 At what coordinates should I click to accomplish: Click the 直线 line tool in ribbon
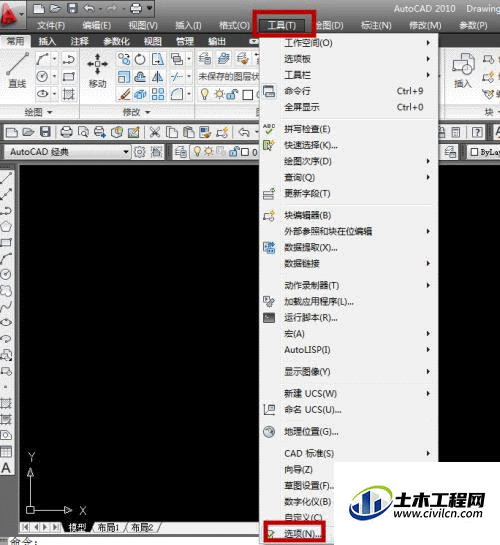17,71
